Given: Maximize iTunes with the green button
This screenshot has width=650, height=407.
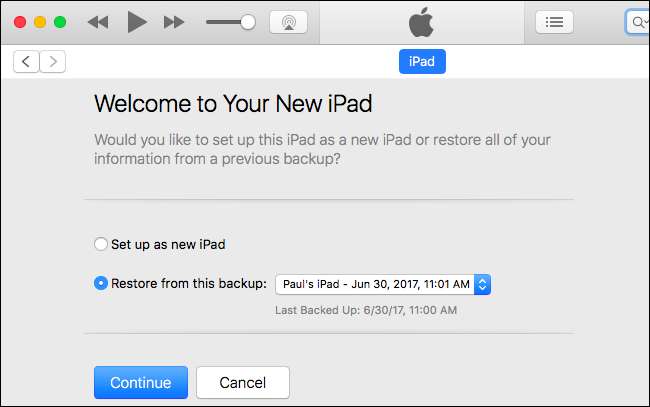Looking at the screenshot, I should (60, 22).
